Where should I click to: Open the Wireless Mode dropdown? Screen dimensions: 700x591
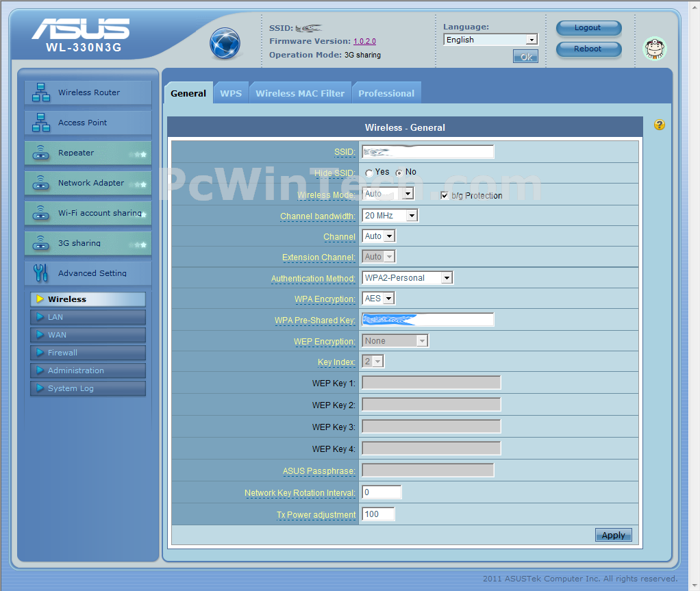[388, 194]
